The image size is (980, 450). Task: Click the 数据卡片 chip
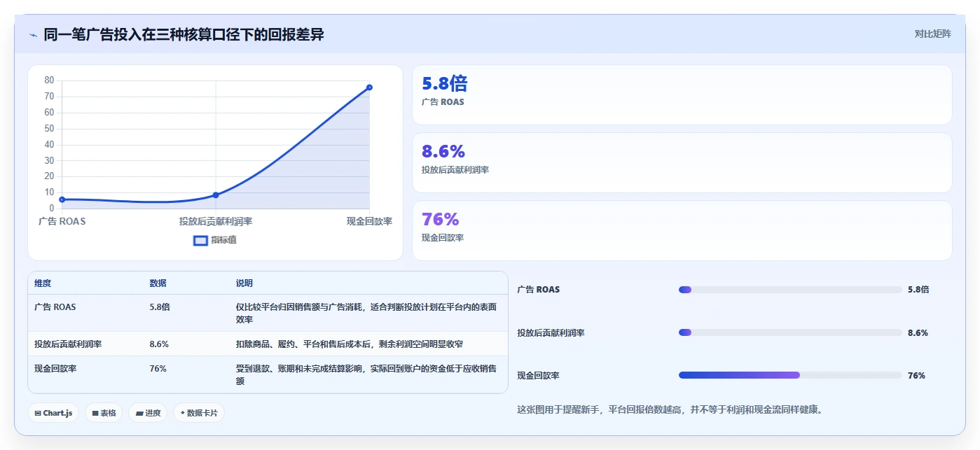tap(199, 413)
